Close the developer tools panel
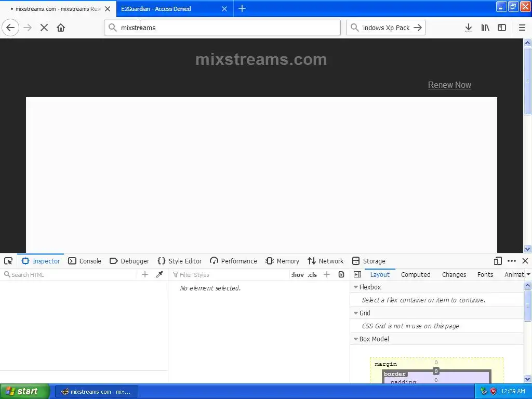Image resolution: width=532 pixels, height=399 pixels. click(525, 261)
